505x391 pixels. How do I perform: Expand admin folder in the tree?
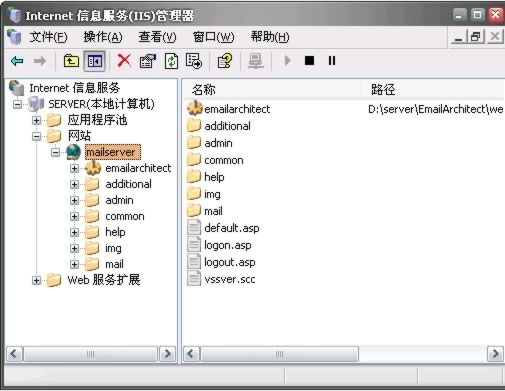coord(74,200)
